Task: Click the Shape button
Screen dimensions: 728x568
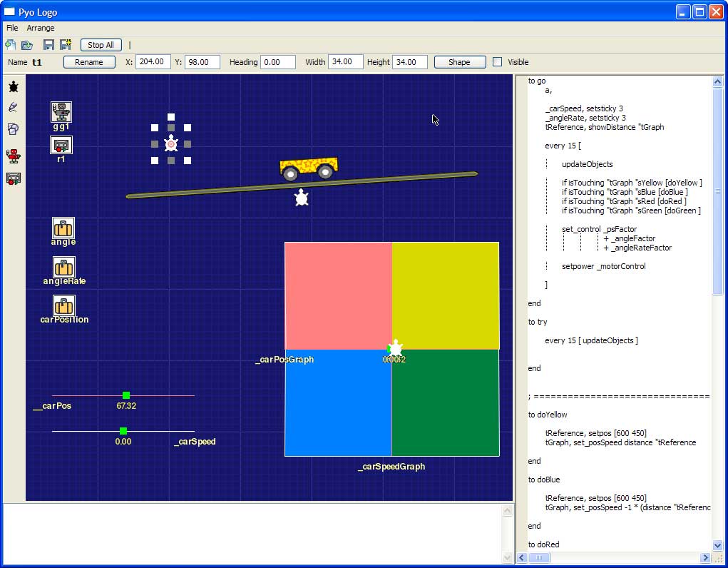Action: tap(459, 62)
